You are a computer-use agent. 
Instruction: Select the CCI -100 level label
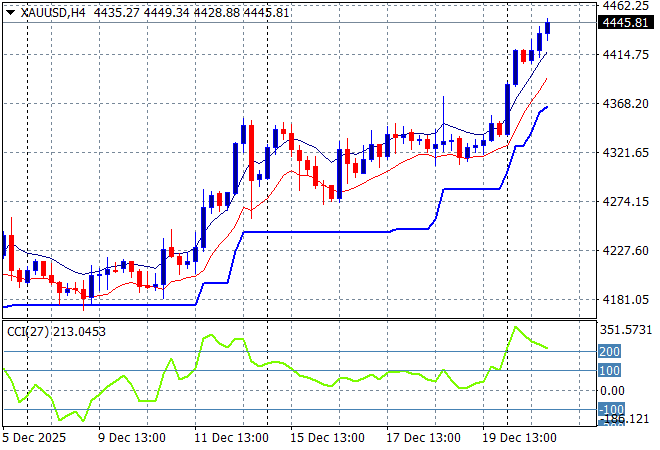click(x=610, y=410)
